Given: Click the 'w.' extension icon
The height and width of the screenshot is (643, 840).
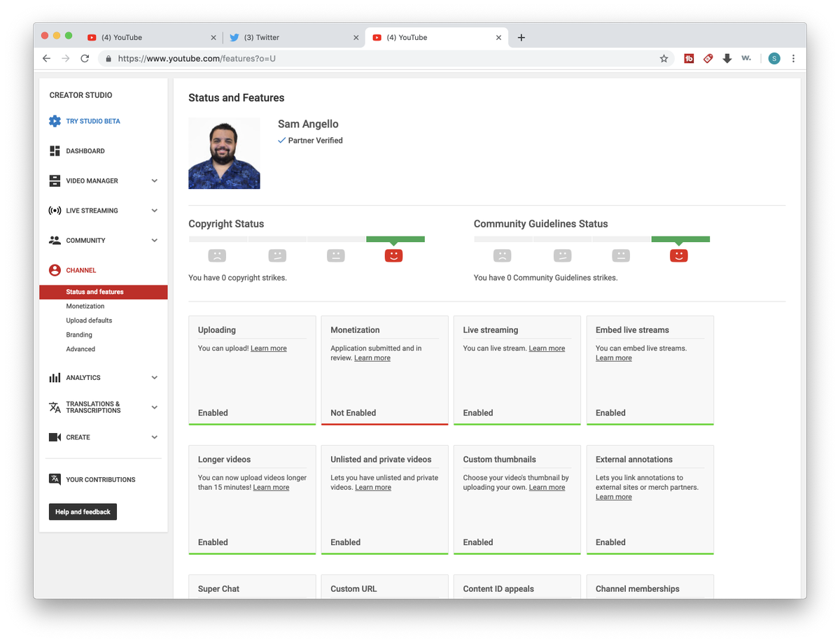Looking at the screenshot, I should (x=746, y=59).
